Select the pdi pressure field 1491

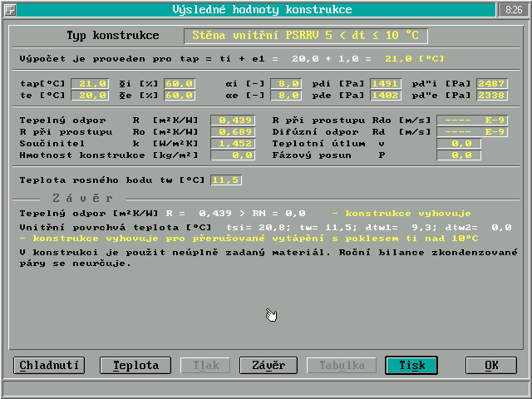[386, 84]
